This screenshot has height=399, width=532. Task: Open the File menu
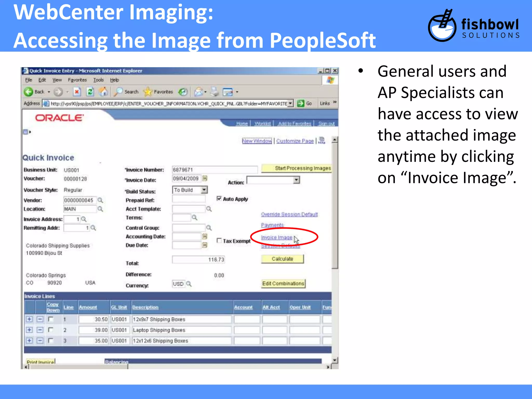coord(29,80)
